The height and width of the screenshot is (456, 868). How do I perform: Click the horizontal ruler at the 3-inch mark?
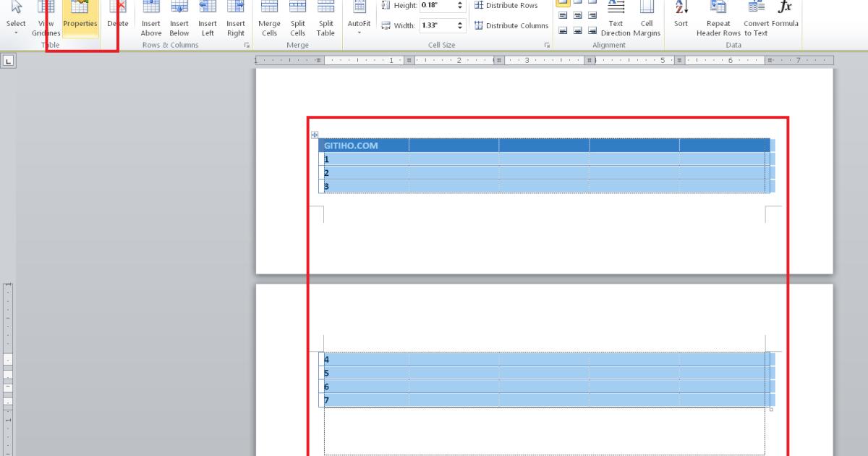[527, 61]
